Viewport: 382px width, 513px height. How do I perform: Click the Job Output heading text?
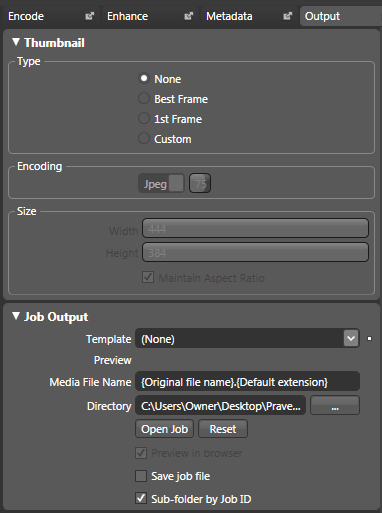[x=56, y=317]
